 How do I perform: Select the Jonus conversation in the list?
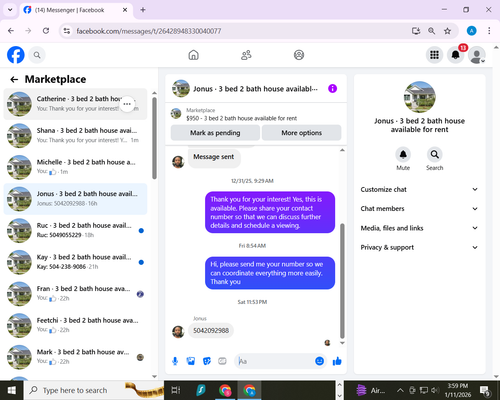point(75,199)
